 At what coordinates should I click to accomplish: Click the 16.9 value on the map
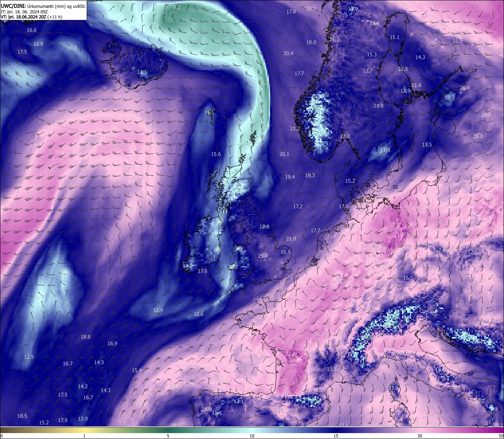point(112,344)
